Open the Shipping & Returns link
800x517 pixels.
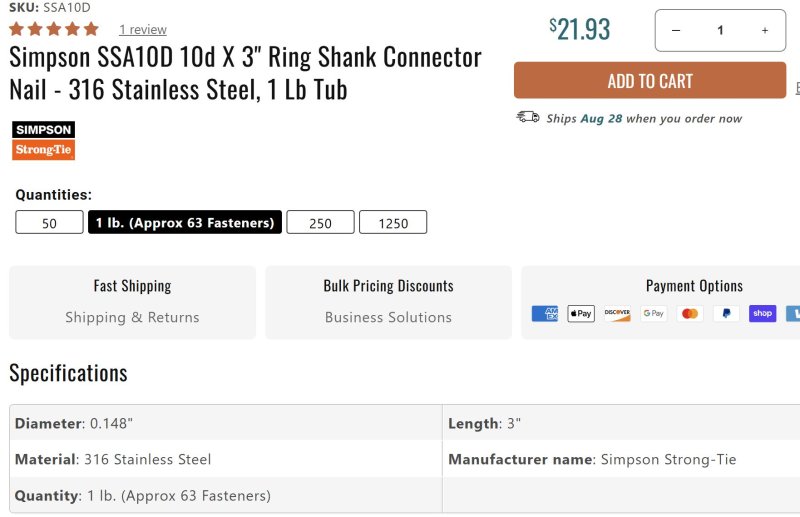coord(132,317)
